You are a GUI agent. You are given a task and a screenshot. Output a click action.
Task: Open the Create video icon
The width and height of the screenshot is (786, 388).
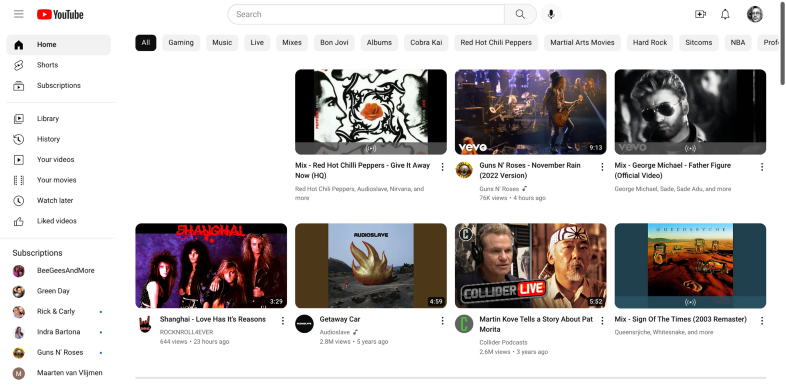[x=700, y=14]
